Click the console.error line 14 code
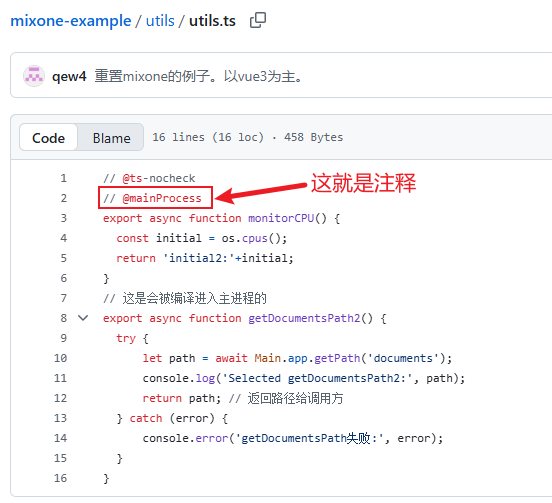This screenshot has width=552, height=503. click(x=293, y=438)
